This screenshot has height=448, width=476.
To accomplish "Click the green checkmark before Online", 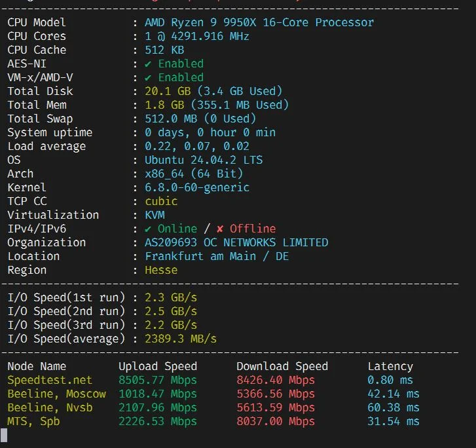I will coord(148,229).
